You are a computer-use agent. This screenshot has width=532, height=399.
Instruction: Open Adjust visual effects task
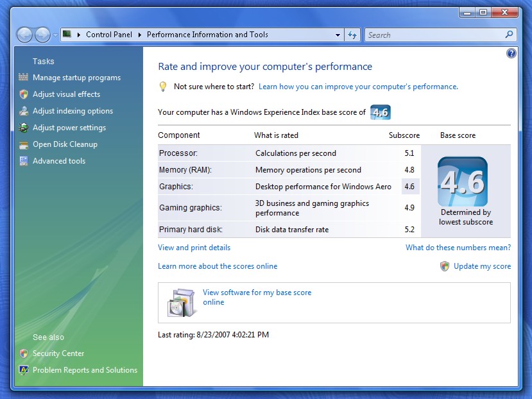[x=67, y=94]
